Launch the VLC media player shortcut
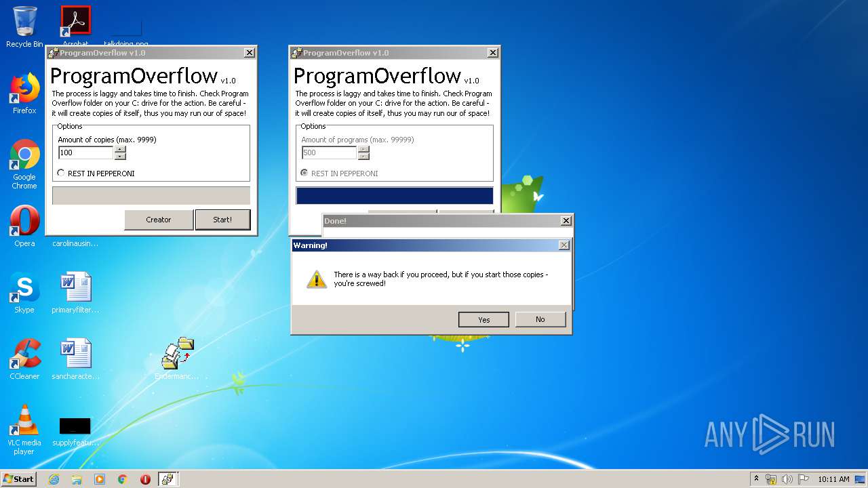Image resolution: width=868 pixels, height=488 pixels. [x=24, y=430]
